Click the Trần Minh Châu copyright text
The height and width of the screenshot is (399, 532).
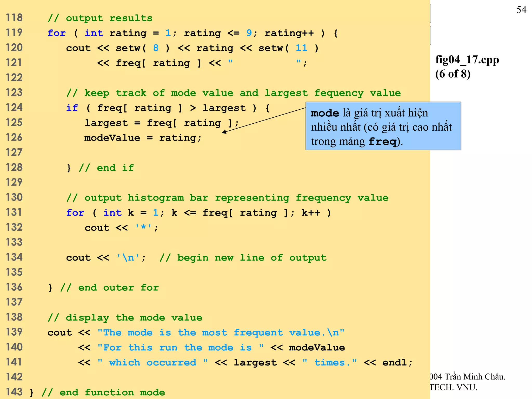click(467, 377)
